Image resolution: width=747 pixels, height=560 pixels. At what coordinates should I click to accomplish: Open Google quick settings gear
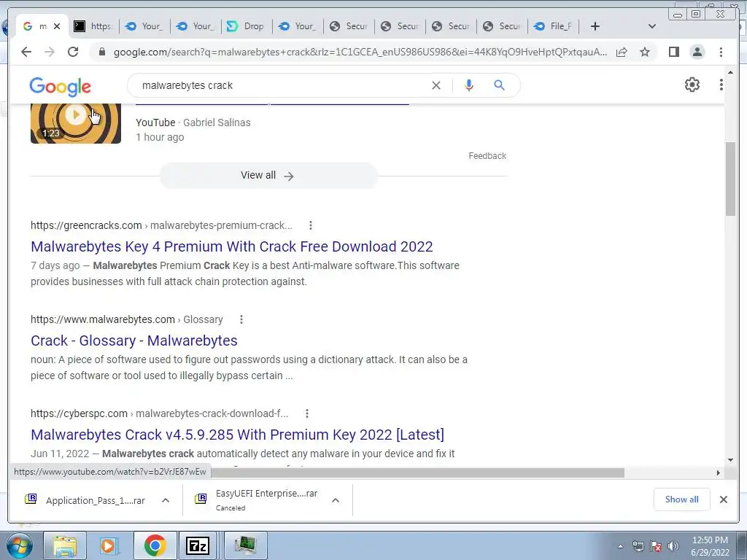coord(692,85)
